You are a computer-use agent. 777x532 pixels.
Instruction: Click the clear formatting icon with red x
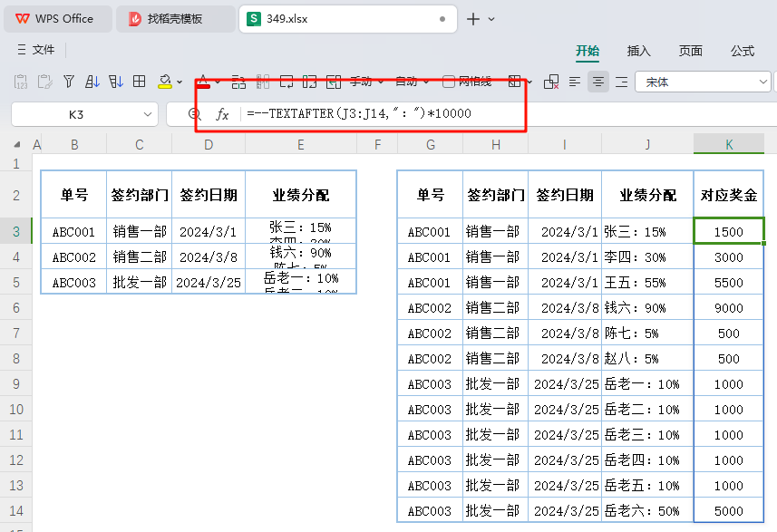point(551,82)
